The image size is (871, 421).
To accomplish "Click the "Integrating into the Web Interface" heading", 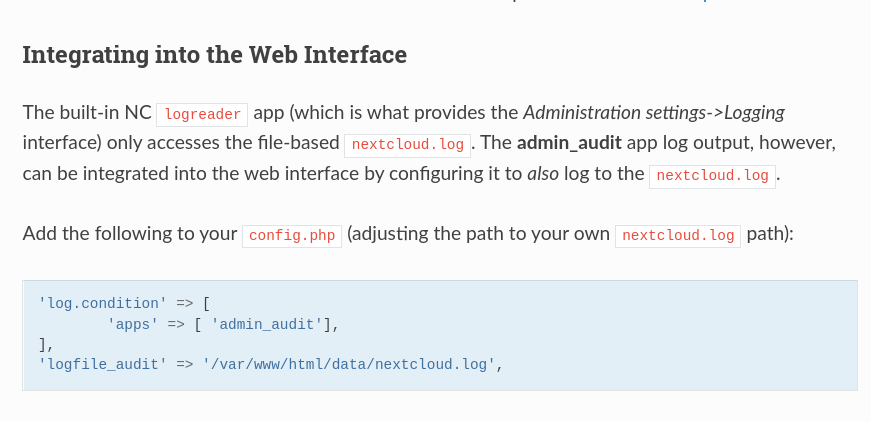I will [214, 54].
